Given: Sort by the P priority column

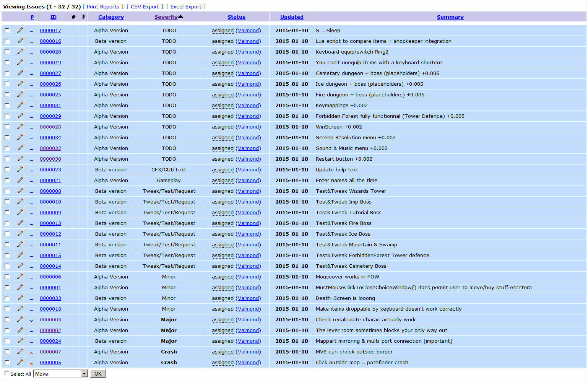Looking at the screenshot, I should pyautogui.click(x=32, y=17).
